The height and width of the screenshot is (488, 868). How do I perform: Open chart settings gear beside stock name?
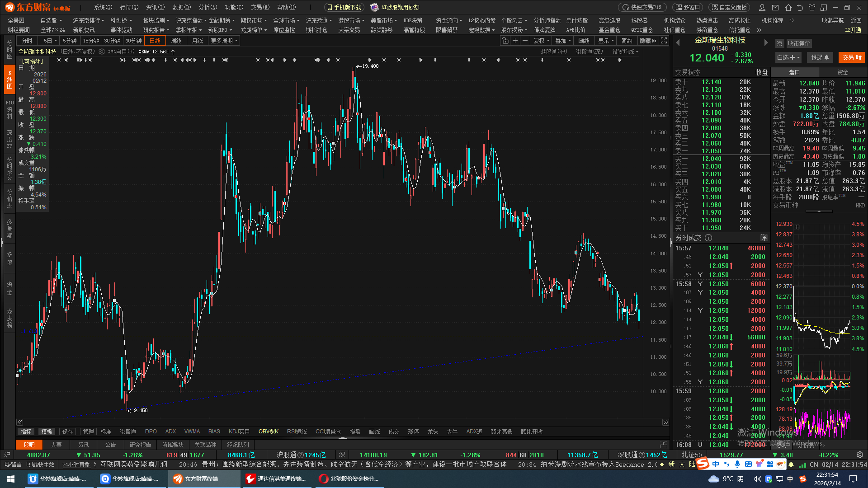tap(102, 52)
